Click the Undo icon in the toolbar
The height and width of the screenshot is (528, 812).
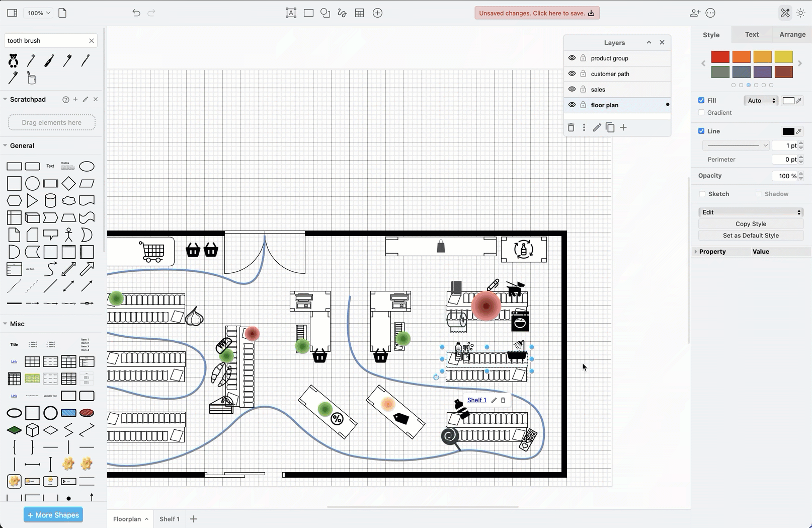click(x=136, y=13)
